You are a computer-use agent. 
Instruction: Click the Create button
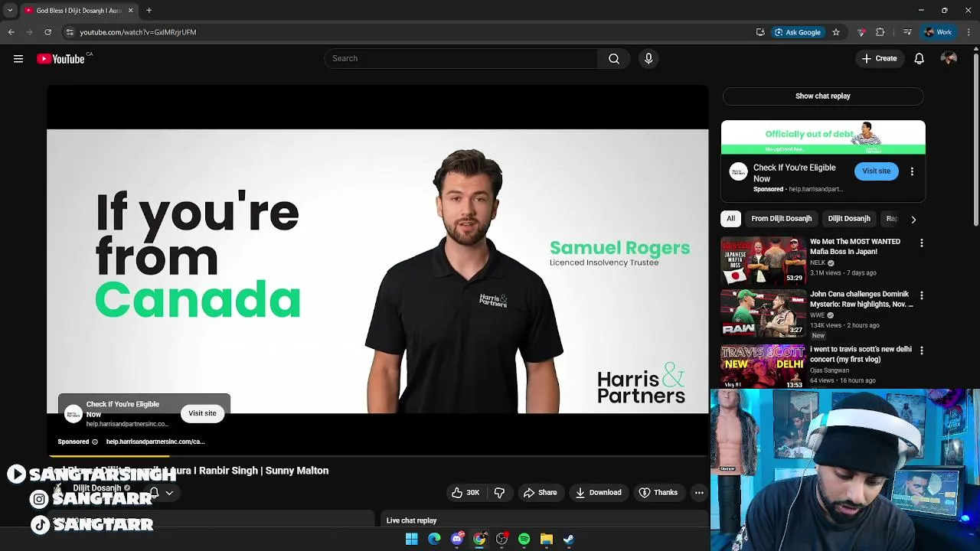(x=879, y=59)
